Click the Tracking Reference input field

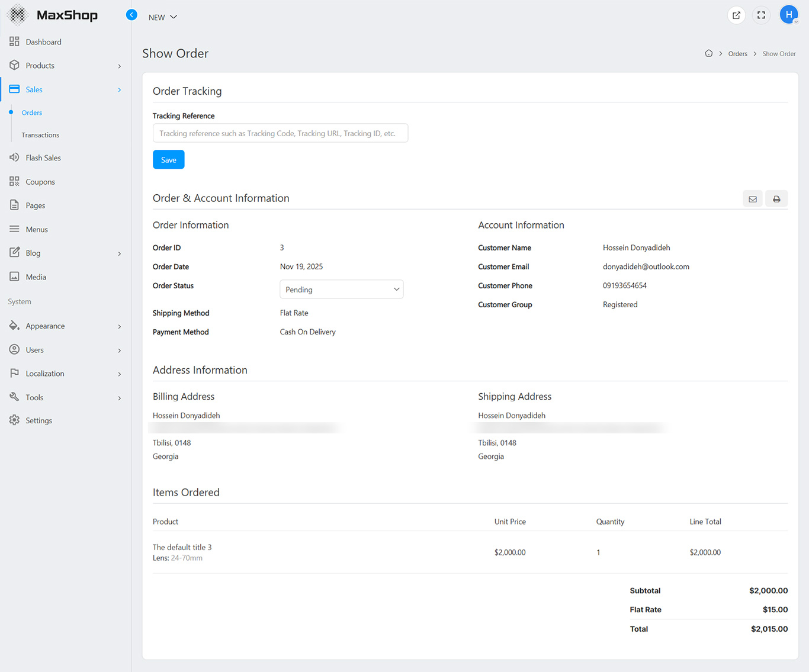tap(280, 133)
